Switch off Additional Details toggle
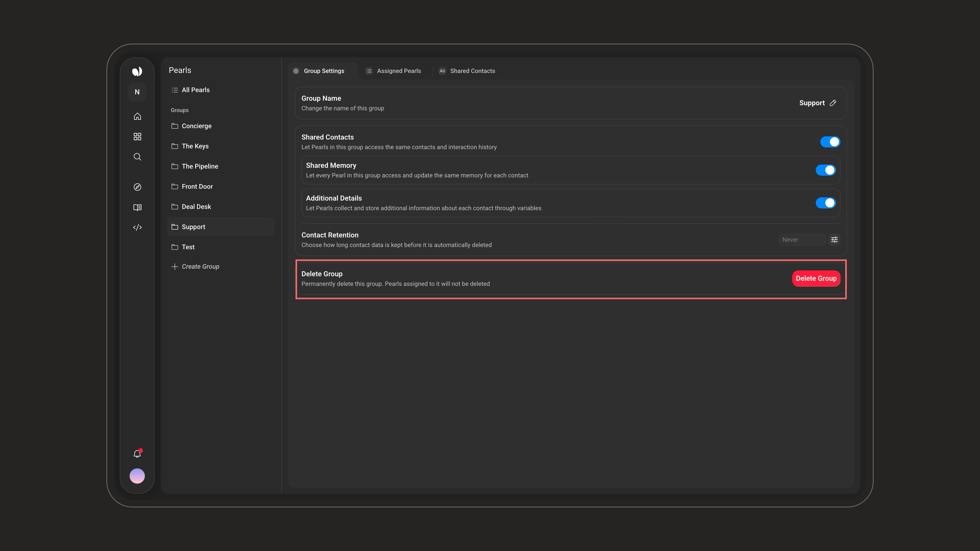Viewport: 980px width, 551px height. pyautogui.click(x=826, y=203)
